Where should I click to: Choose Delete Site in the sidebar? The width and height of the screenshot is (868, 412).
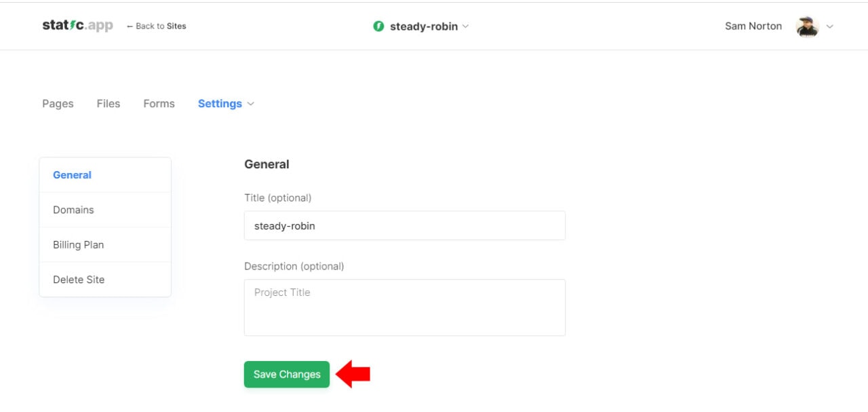coord(79,279)
